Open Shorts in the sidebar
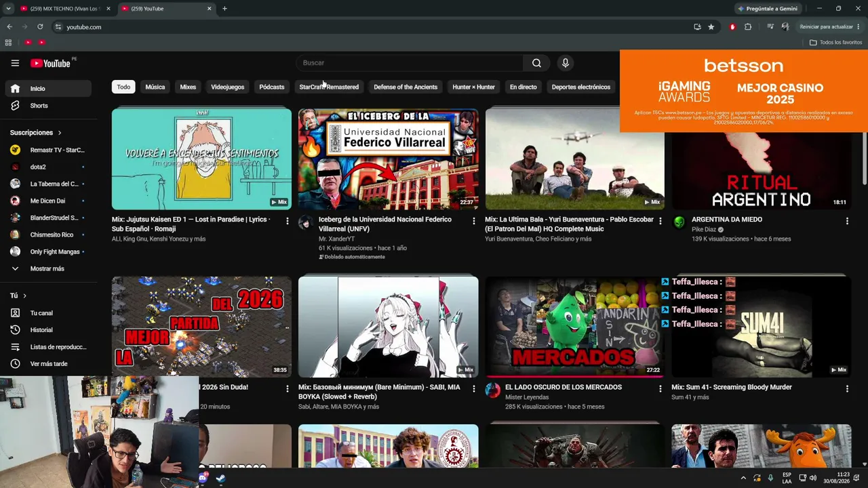 pyautogui.click(x=48, y=106)
